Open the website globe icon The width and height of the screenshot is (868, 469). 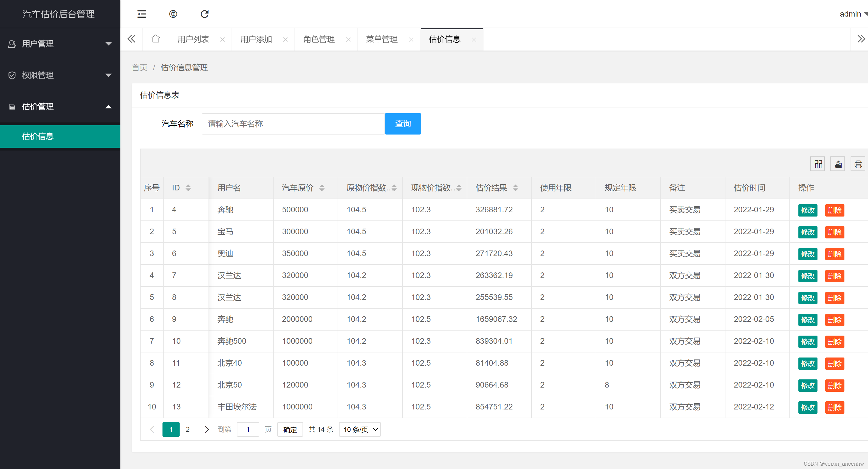[173, 14]
